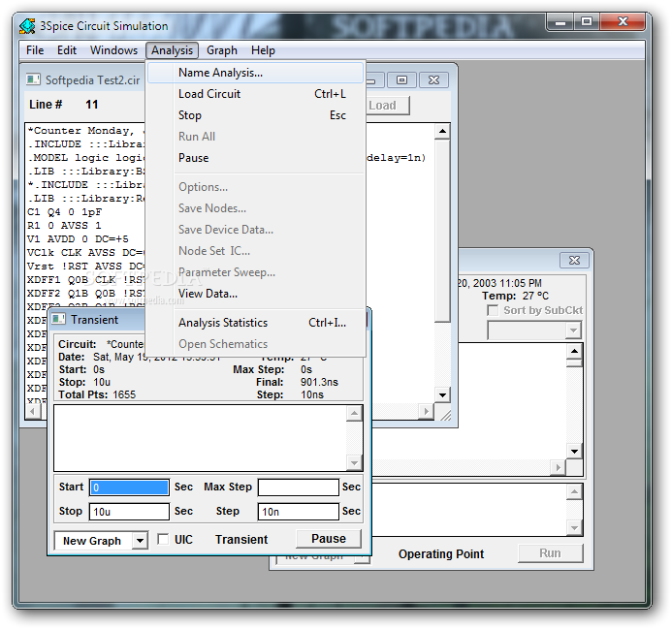Click scroll right arrow of circuit editor

[426, 411]
